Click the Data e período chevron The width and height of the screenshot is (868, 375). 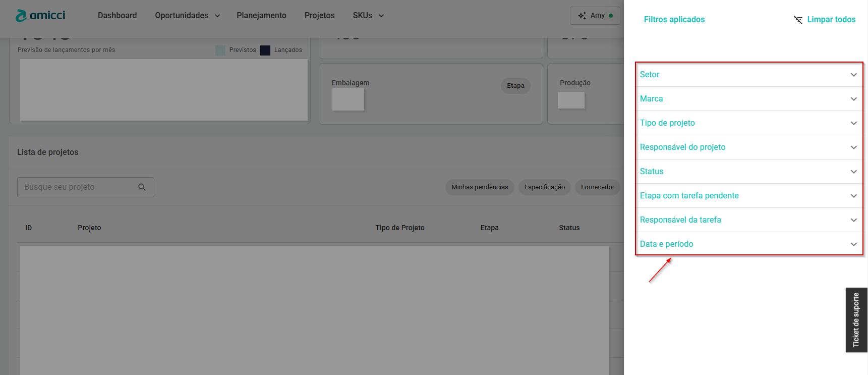click(853, 244)
